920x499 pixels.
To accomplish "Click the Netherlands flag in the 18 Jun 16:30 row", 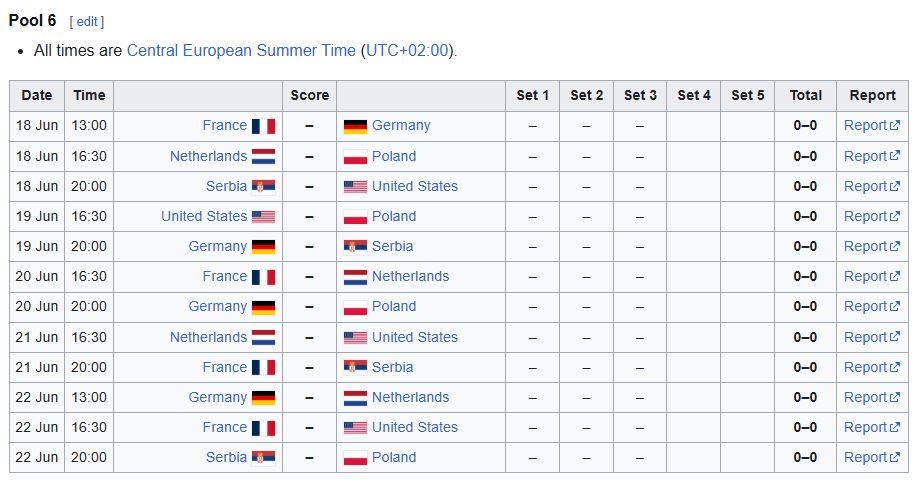I will [x=263, y=157].
